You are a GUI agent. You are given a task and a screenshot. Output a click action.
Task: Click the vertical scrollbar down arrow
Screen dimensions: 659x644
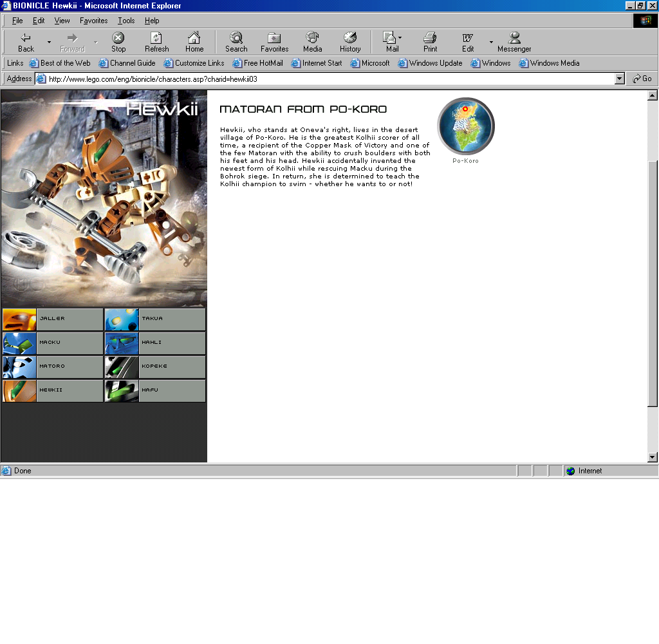[653, 457]
